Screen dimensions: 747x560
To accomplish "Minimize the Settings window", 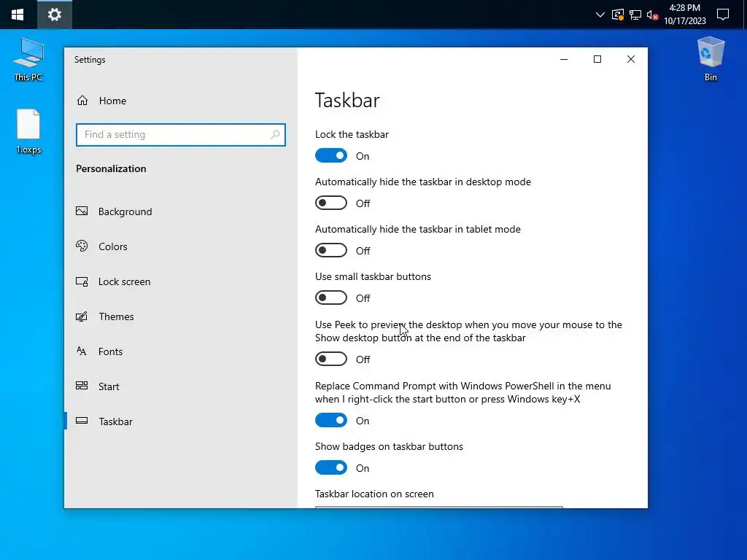I will click(564, 59).
